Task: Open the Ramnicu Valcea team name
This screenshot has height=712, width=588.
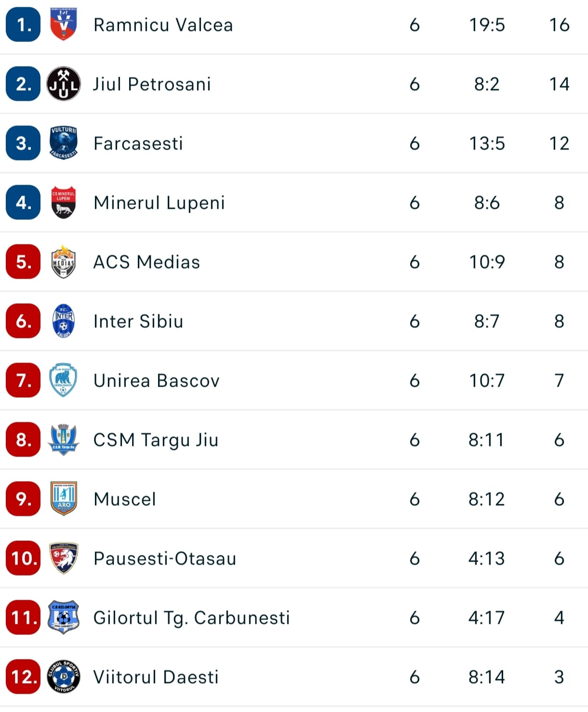Action: pyautogui.click(x=163, y=25)
